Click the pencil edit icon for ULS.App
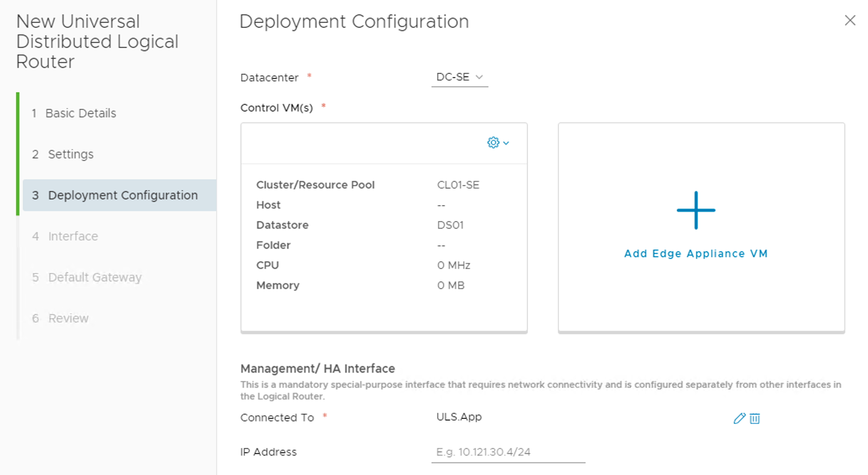The height and width of the screenshot is (475, 868). pyautogui.click(x=739, y=418)
